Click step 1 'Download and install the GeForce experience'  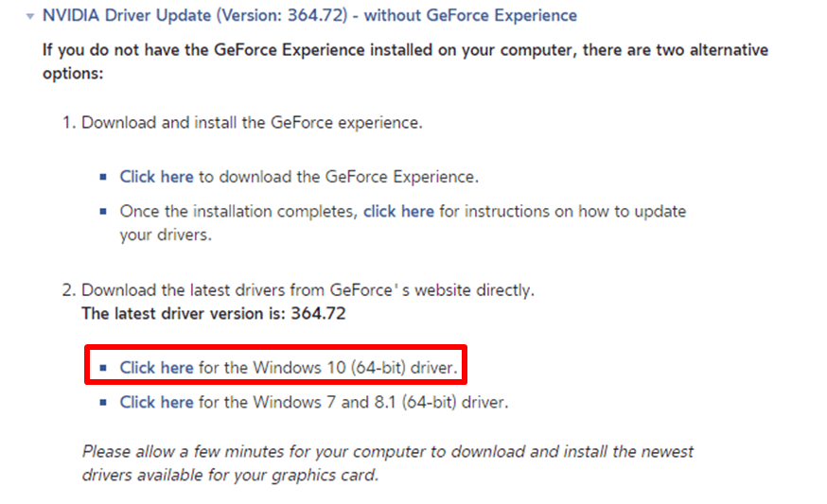click(252, 123)
